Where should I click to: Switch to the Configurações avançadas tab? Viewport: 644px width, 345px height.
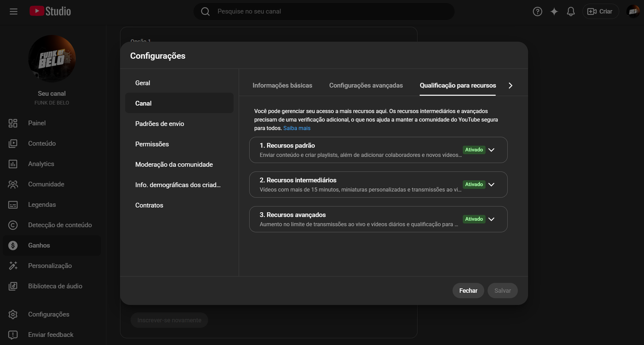pyautogui.click(x=366, y=85)
